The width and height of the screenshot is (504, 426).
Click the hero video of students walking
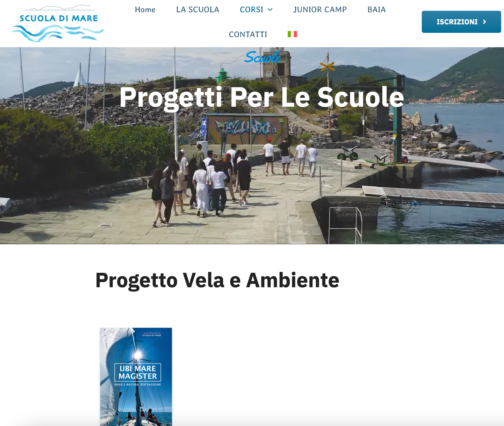pos(252,145)
